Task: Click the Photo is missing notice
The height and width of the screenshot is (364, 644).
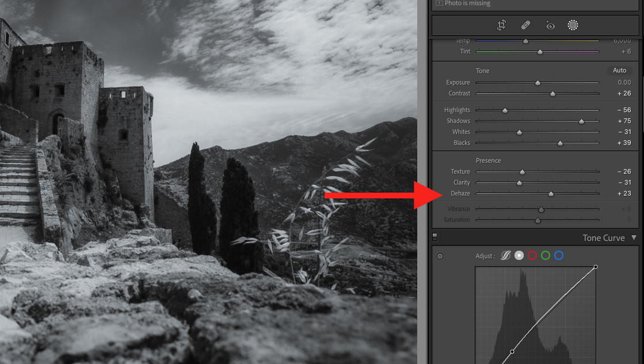Action: tap(463, 3)
